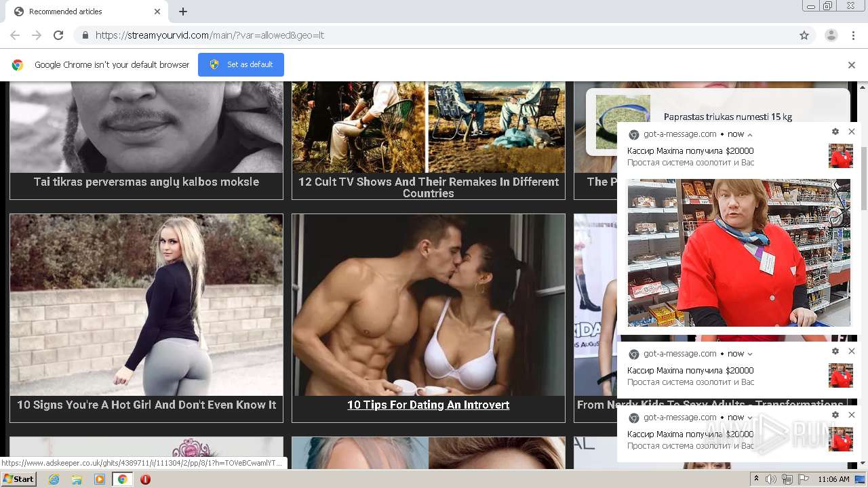Viewport: 868px width, 488px height.
Task: Dismiss the default browser infobar
Action: 852,65
